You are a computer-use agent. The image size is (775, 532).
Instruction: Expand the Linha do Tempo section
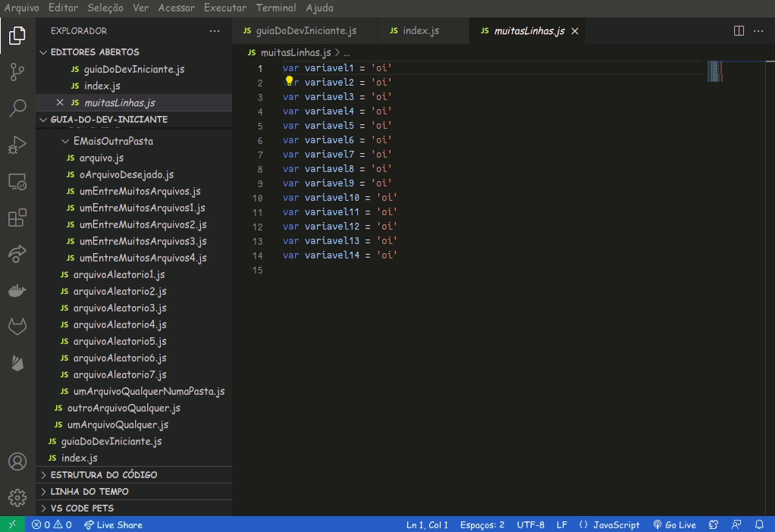pos(89,491)
